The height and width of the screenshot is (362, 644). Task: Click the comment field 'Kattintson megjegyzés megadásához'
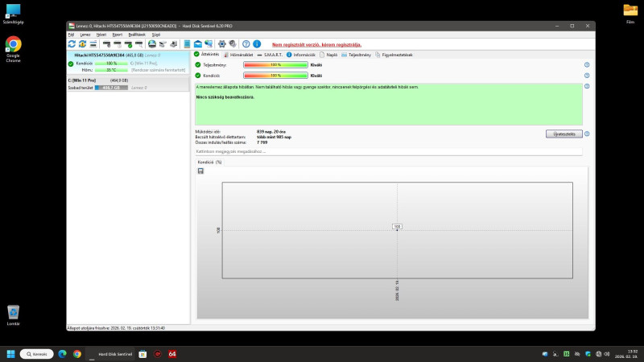pyautogui.click(x=389, y=151)
